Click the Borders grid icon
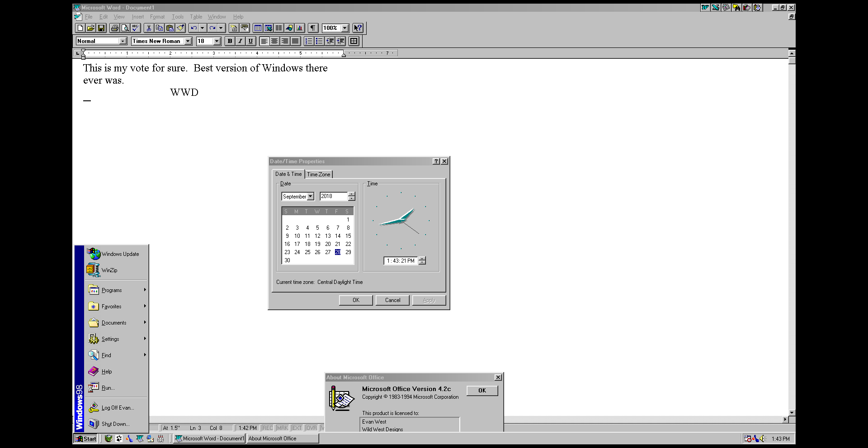Image resolution: width=868 pixels, height=448 pixels. (x=354, y=41)
